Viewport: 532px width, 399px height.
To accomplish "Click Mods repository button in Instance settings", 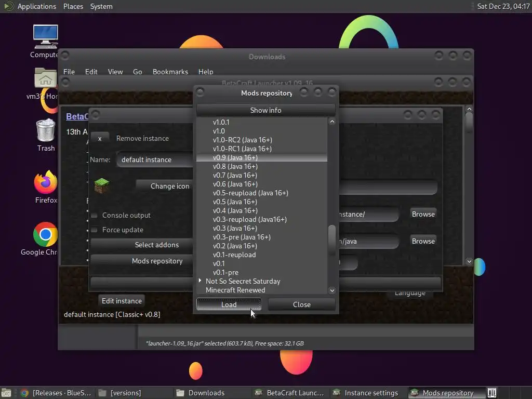I will (x=142, y=261).
